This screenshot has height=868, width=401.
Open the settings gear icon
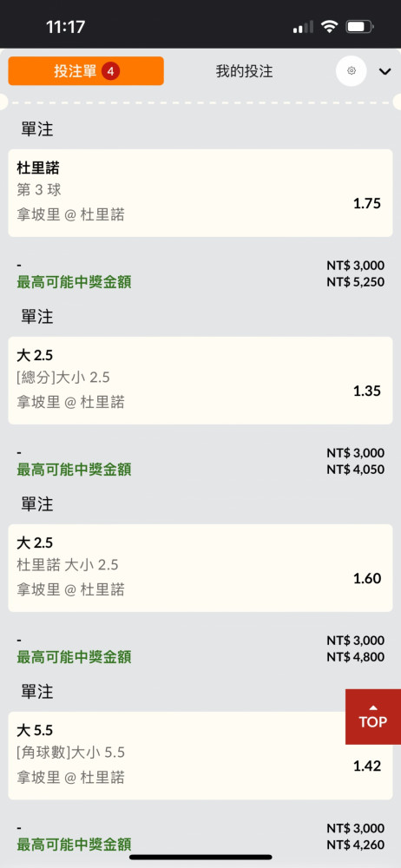pyautogui.click(x=352, y=71)
